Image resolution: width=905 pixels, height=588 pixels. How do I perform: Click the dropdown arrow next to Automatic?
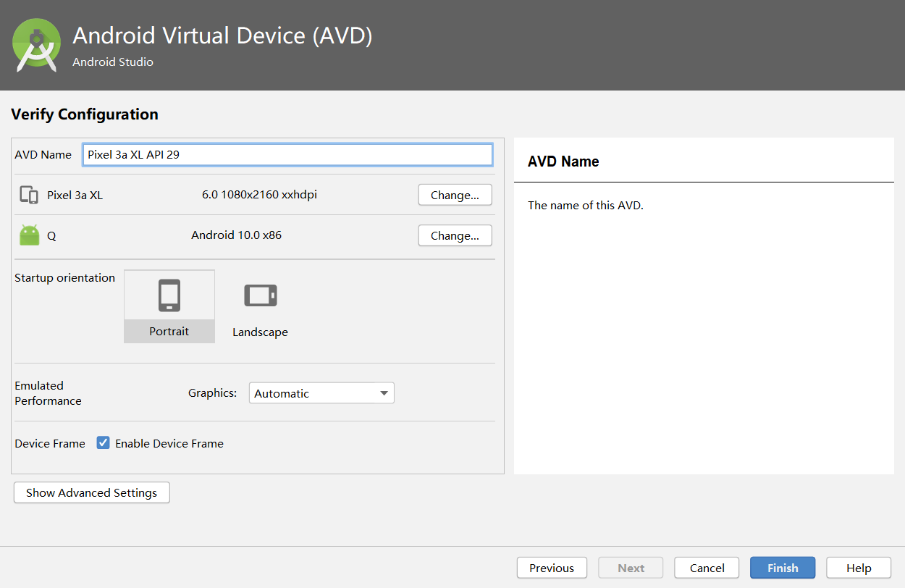pos(384,392)
